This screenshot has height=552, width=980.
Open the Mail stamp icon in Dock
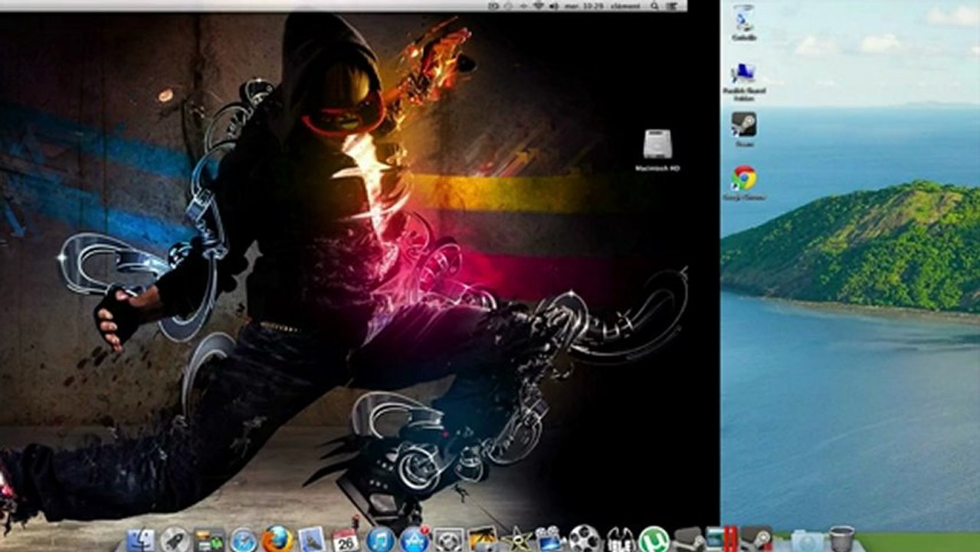pyautogui.click(x=313, y=540)
